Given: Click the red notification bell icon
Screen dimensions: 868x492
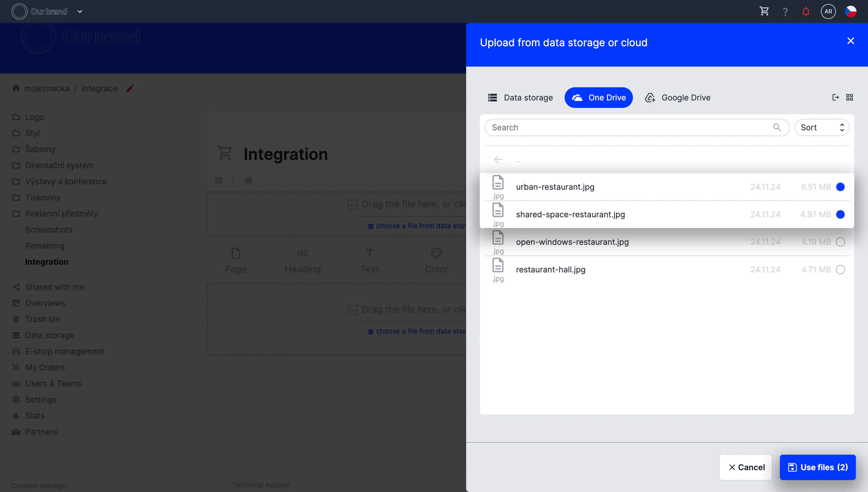Looking at the screenshot, I should tap(806, 11).
